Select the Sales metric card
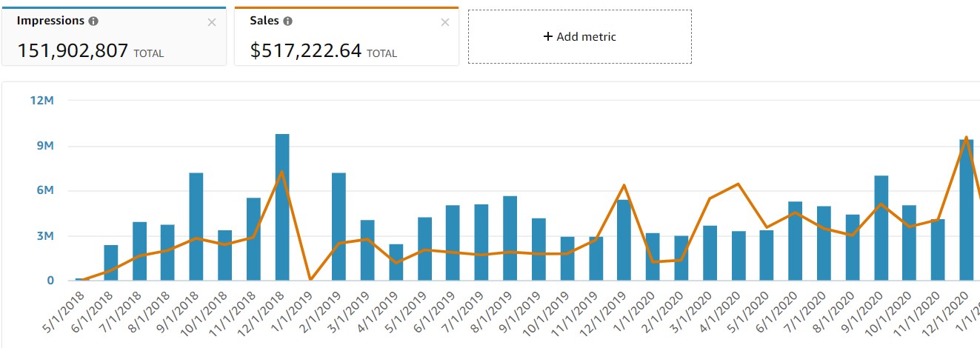This screenshot has width=980, height=348. tap(347, 36)
